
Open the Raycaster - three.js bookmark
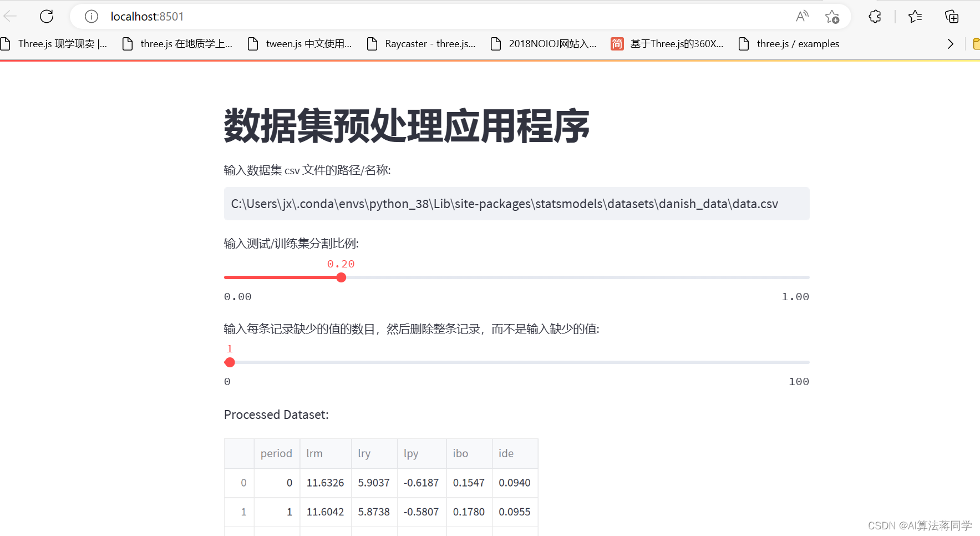(422, 44)
